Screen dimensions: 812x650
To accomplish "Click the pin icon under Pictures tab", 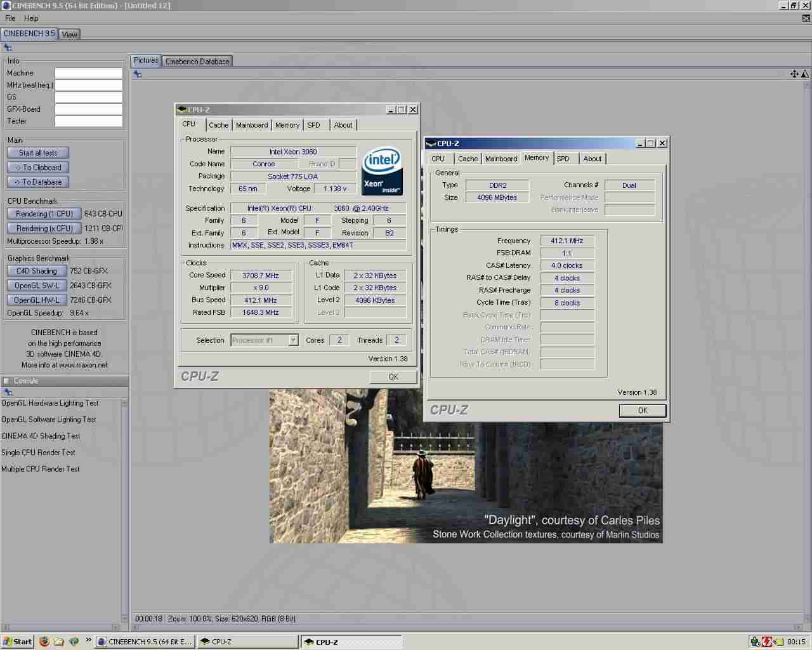I will (x=138, y=74).
